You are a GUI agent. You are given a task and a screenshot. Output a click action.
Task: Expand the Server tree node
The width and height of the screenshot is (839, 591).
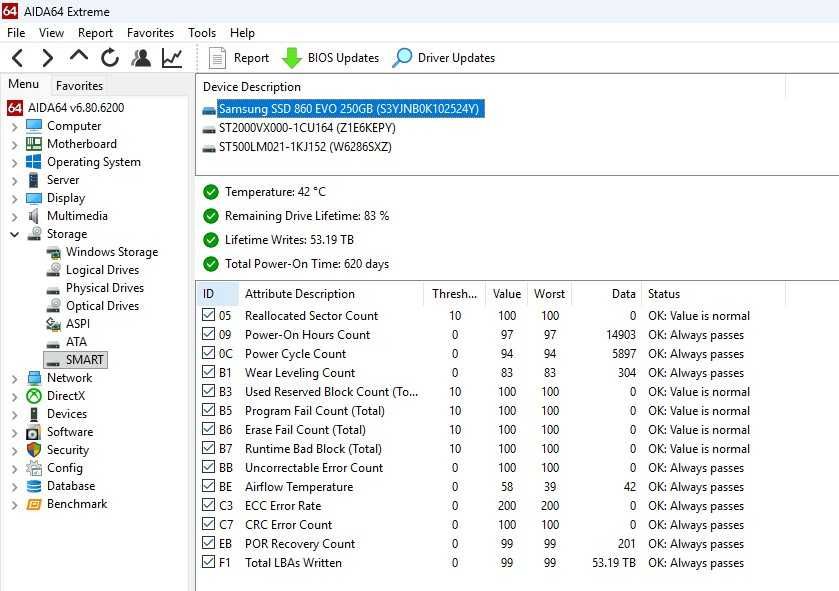click(x=14, y=181)
